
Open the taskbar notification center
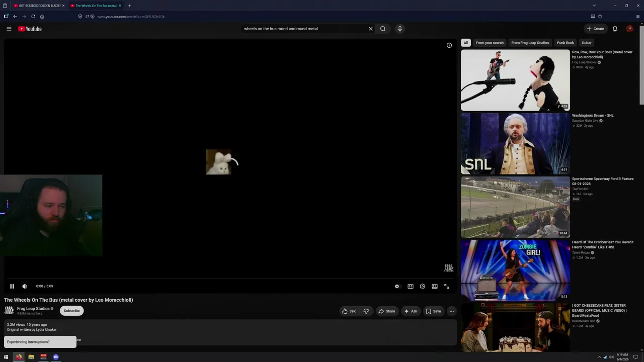(635, 357)
